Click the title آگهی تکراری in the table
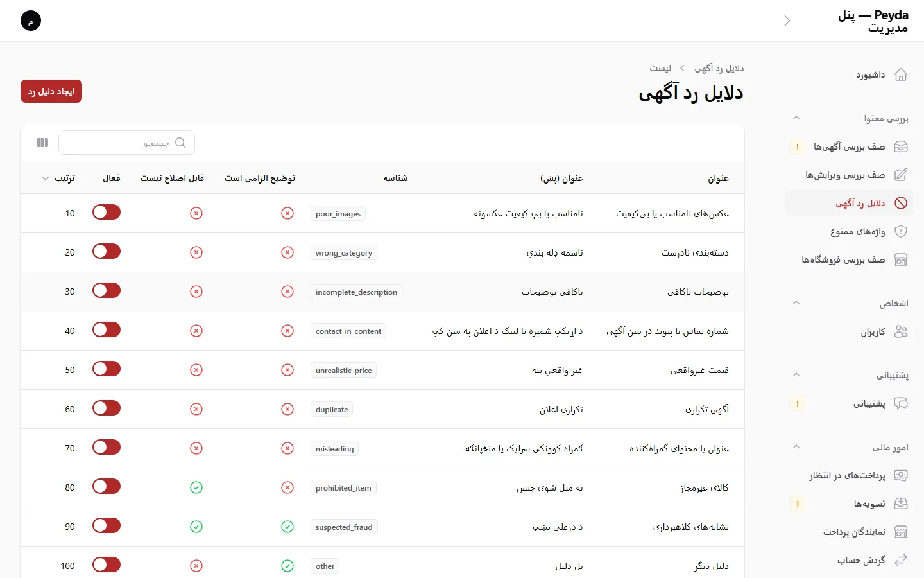The height and width of the screenshot is (578, 924). click(707, 409)
